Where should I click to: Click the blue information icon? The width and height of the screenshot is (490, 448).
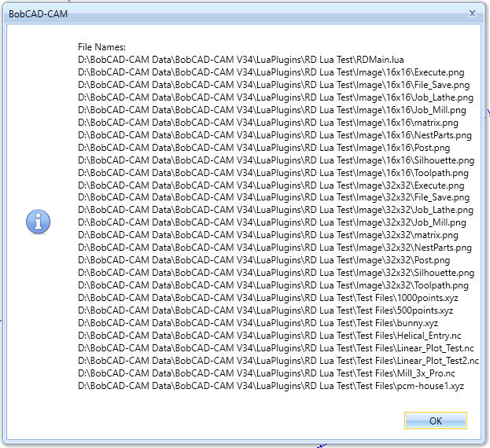(38, 222)
